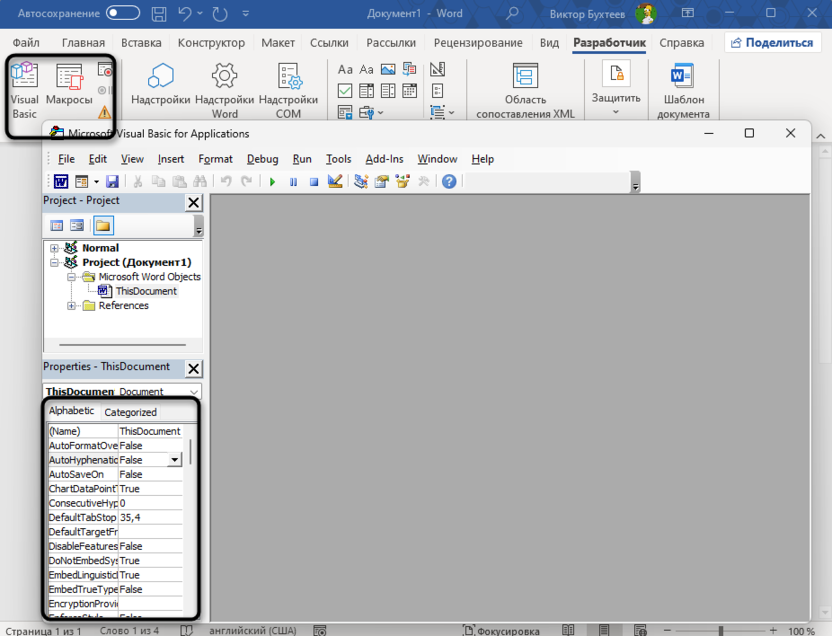832x636 pixels.
Task: Switch to the Categorized properties tab
Action: click(x=131, y=412)
